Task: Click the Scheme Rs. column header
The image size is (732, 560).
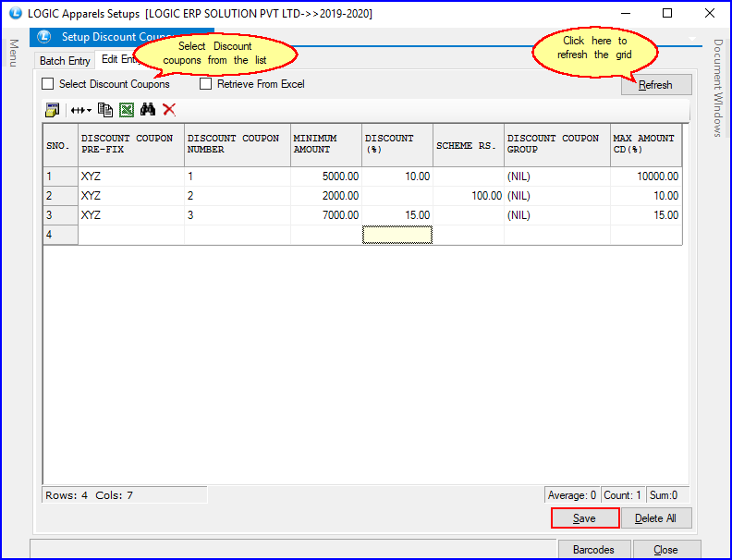Action: (469, 145)
